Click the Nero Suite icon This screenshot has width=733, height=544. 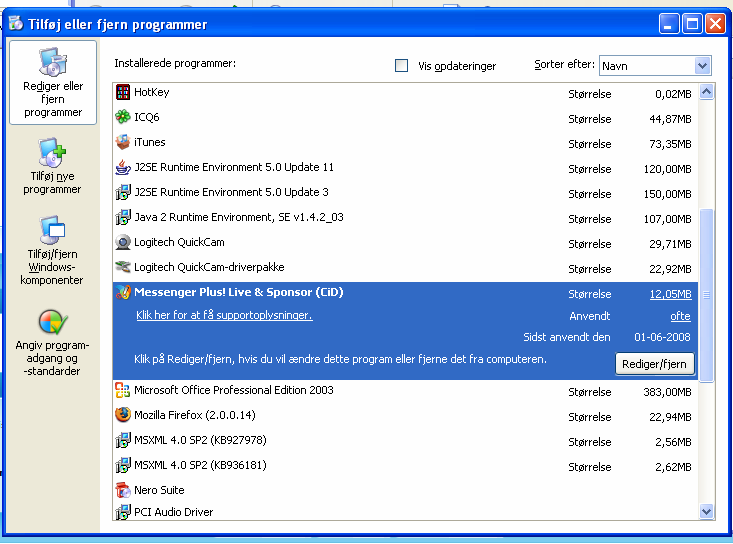pos(123,490)
